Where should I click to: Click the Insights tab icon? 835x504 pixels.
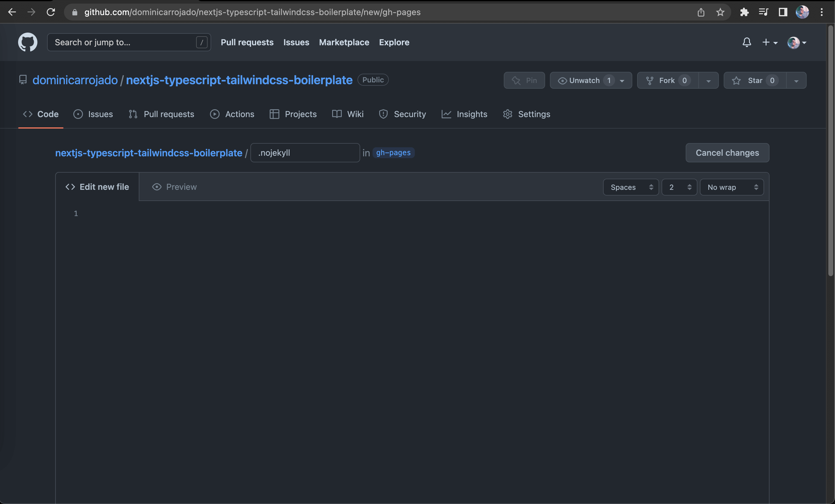tap(447, 114)
